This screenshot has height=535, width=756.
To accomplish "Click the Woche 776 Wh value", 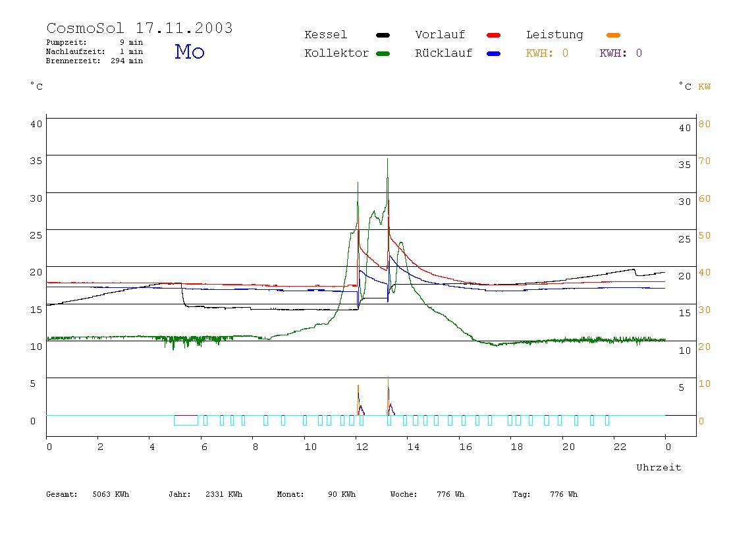I will (x=427, y=494).
